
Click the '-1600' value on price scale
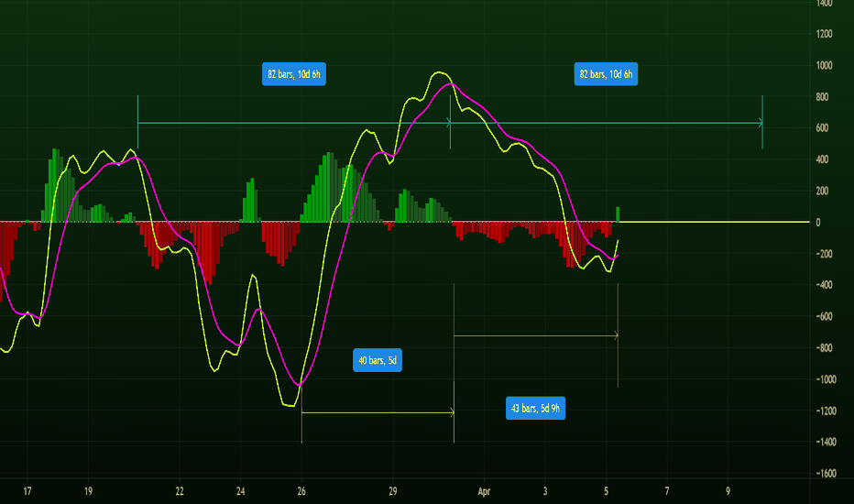pos(826,474)
